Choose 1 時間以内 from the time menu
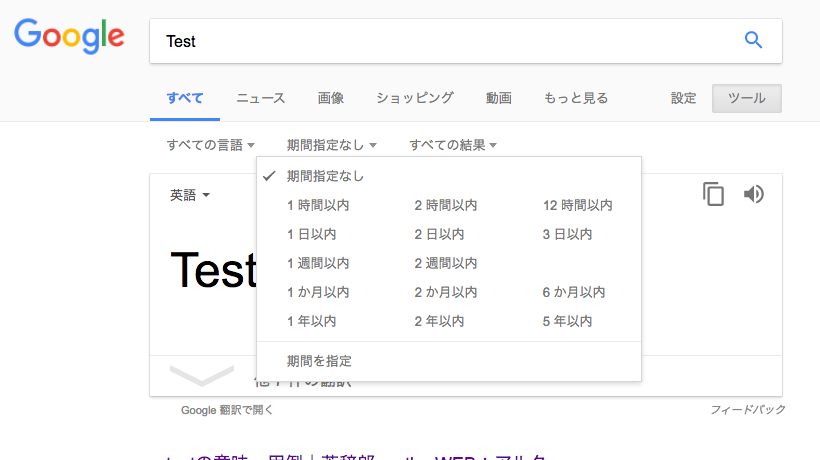Viewport: 820px width, 460px height. point(318,205)
